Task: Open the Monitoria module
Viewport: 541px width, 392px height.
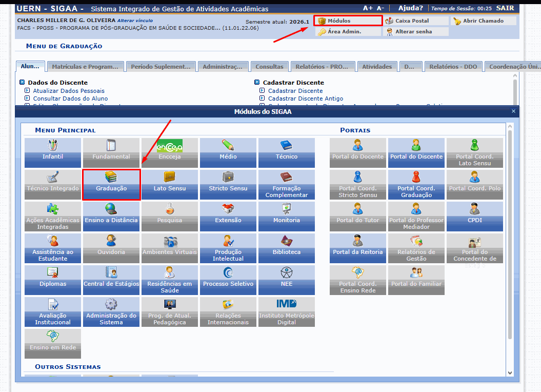Action: click(287, 216)
